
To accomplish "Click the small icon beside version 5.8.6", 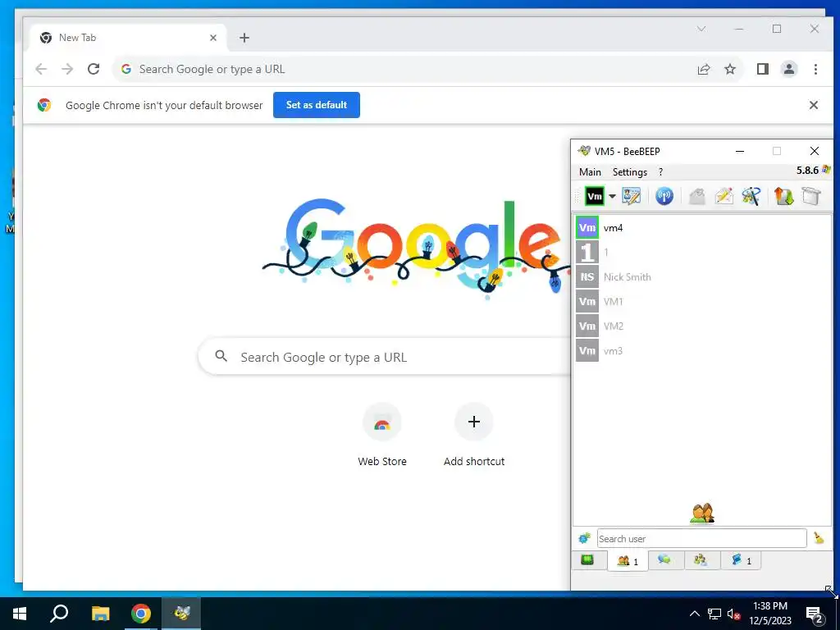I will pyautogui.click(x=827, y=170).
